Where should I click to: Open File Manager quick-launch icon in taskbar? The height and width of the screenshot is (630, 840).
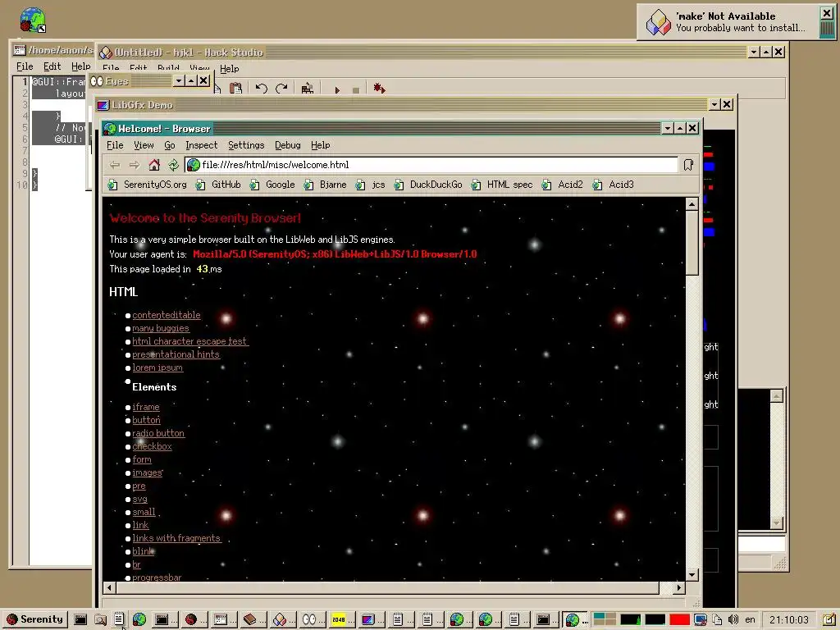pos(100,620)
